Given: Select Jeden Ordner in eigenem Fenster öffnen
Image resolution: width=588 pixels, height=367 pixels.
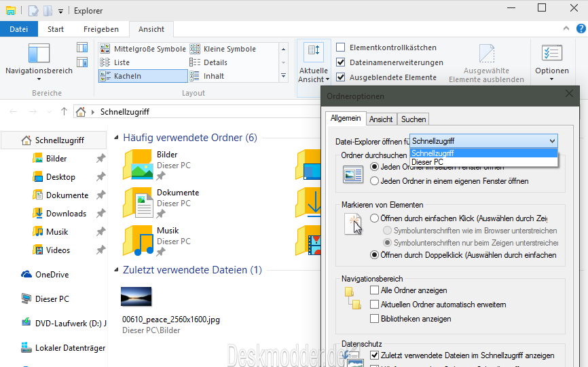Looking at the screenshot, I should tap(374, 181).
